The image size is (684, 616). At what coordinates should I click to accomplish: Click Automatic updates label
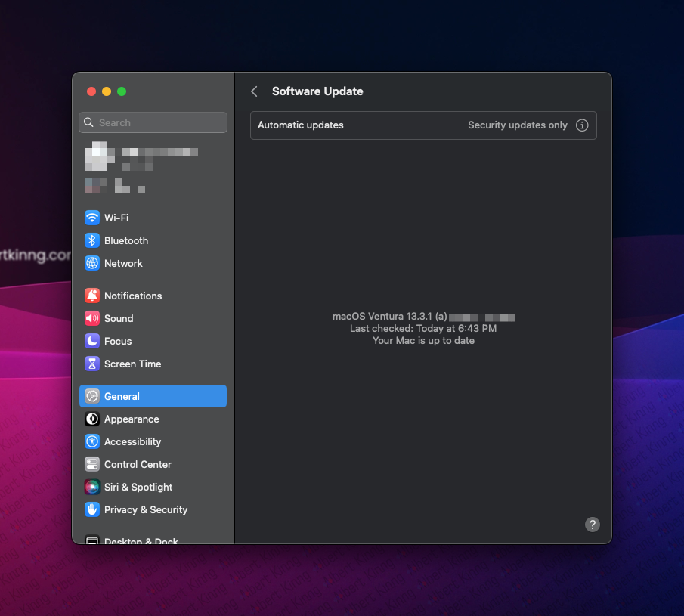coord(301,125)
